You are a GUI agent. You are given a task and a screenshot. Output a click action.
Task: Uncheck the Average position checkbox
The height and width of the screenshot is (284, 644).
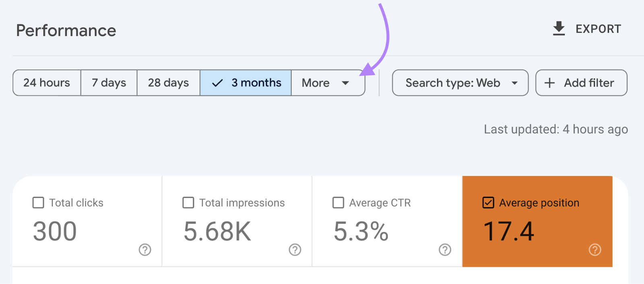(x=488, y=202)
